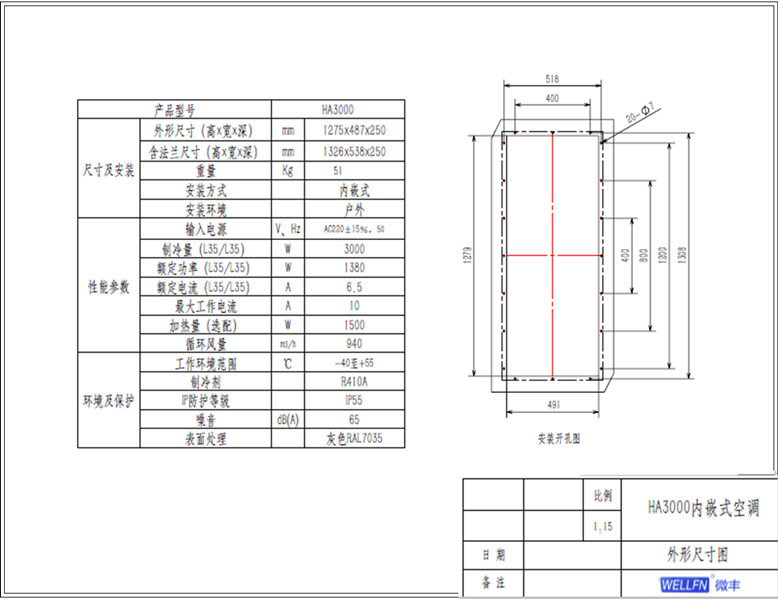Select the 产品型号 header cell

tap(174, 109)
